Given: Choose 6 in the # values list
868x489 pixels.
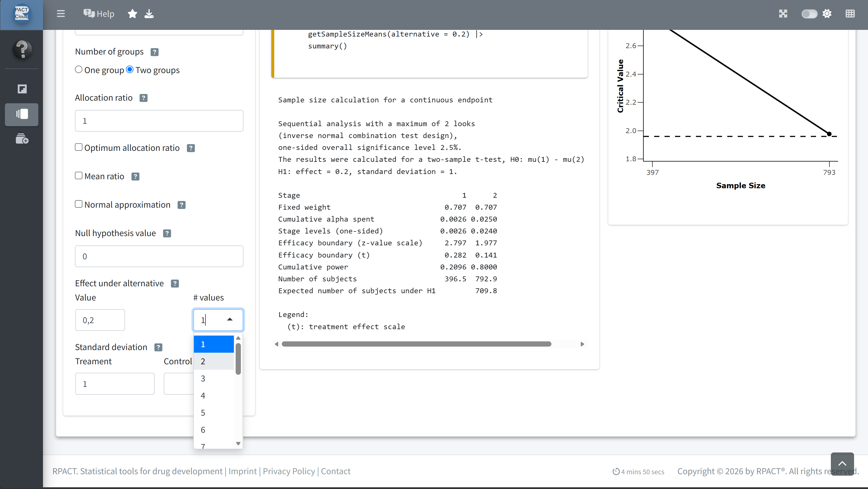Looking at the screenshot, I should click(214, 430).
